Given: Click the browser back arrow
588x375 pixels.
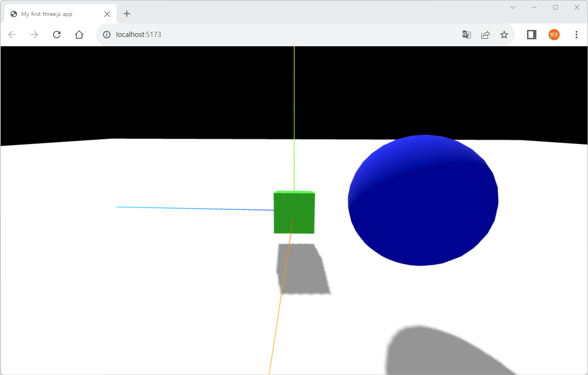Looking at the screenshot, I should click(12, 34).
